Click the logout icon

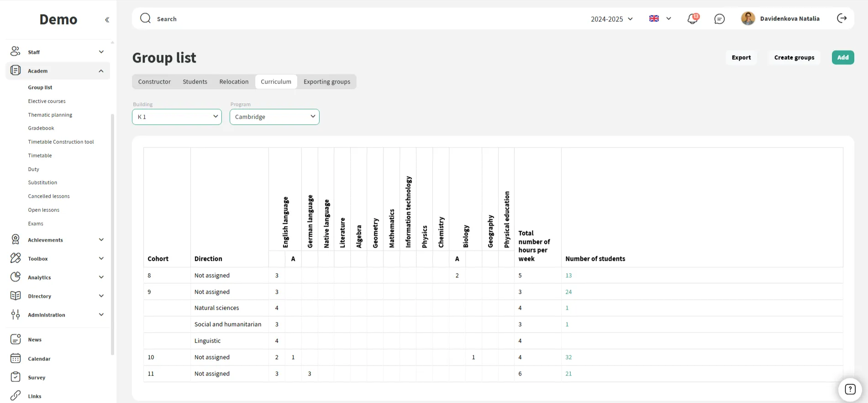pos(842,18)
